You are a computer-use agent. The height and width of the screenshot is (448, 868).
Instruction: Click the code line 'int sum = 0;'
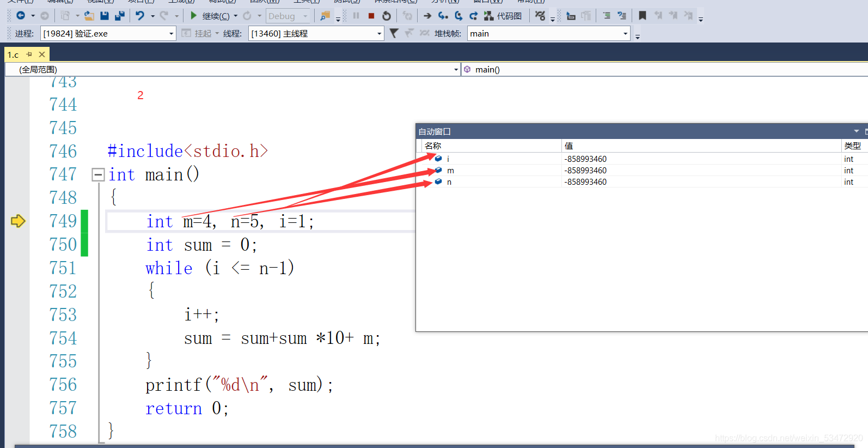201,245
